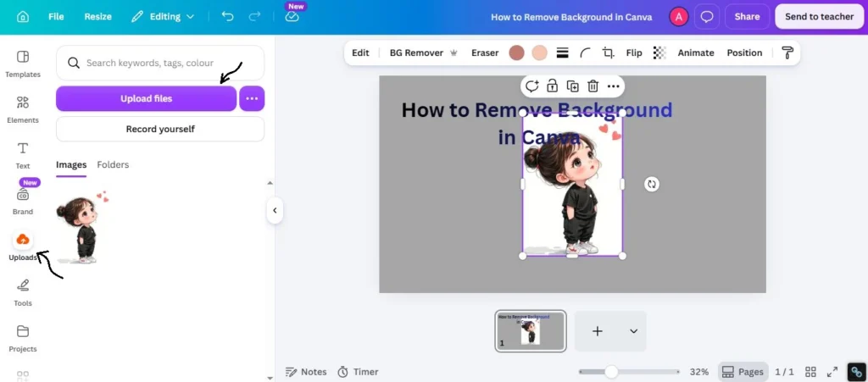This screenshot has width=868, height=382.
Task: Click Send to teacher button
Action: tap(820, 17)
